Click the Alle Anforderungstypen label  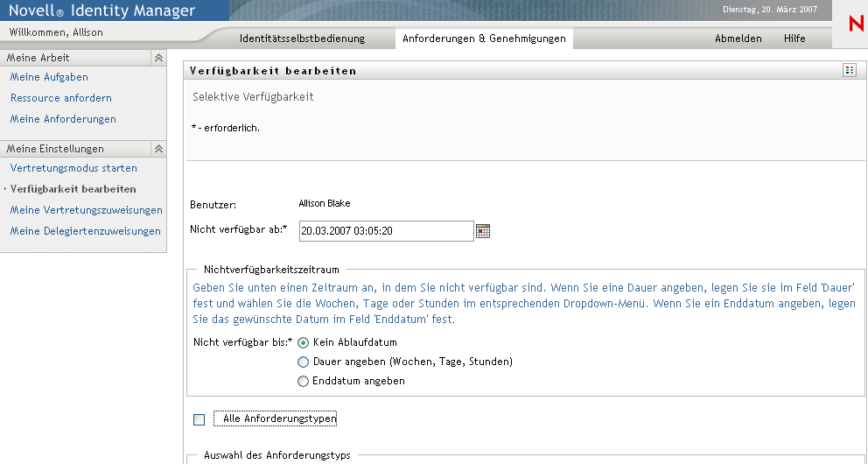pos(279,418)
